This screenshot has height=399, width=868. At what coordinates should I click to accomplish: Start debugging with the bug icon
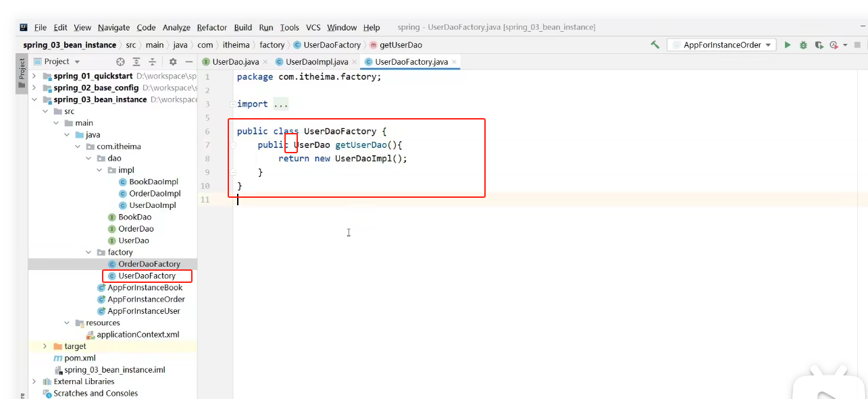(803, 45)
